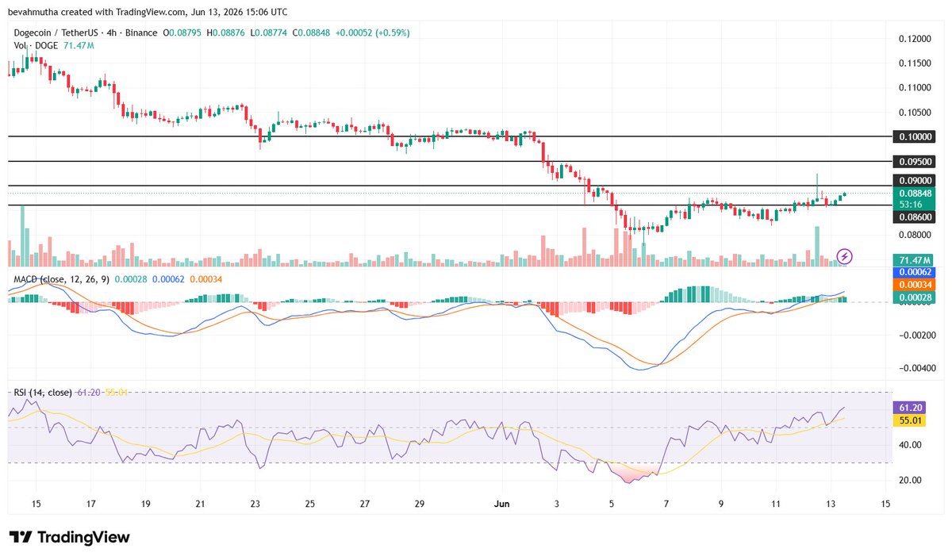Click the 0.11500 price axis label
Image resolution: width=952 pixels, height=560 pixels.
[x=915, y=63]
